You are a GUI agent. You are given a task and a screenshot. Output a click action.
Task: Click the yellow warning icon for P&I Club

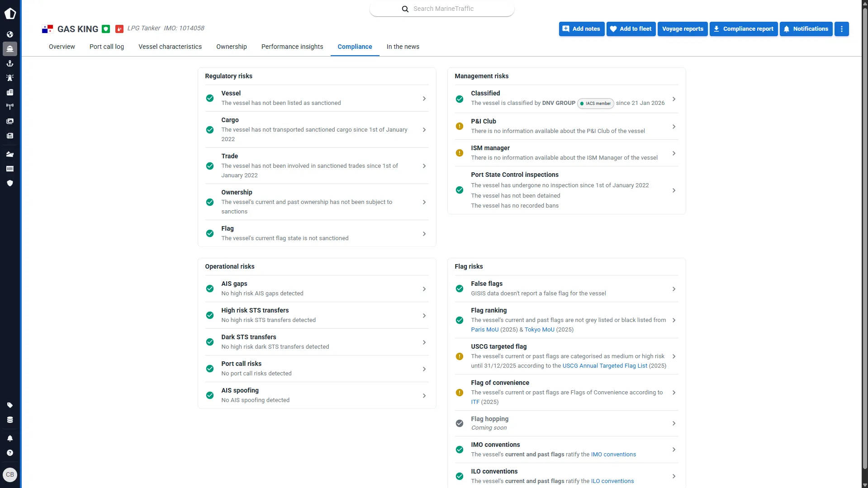point(460,126)
